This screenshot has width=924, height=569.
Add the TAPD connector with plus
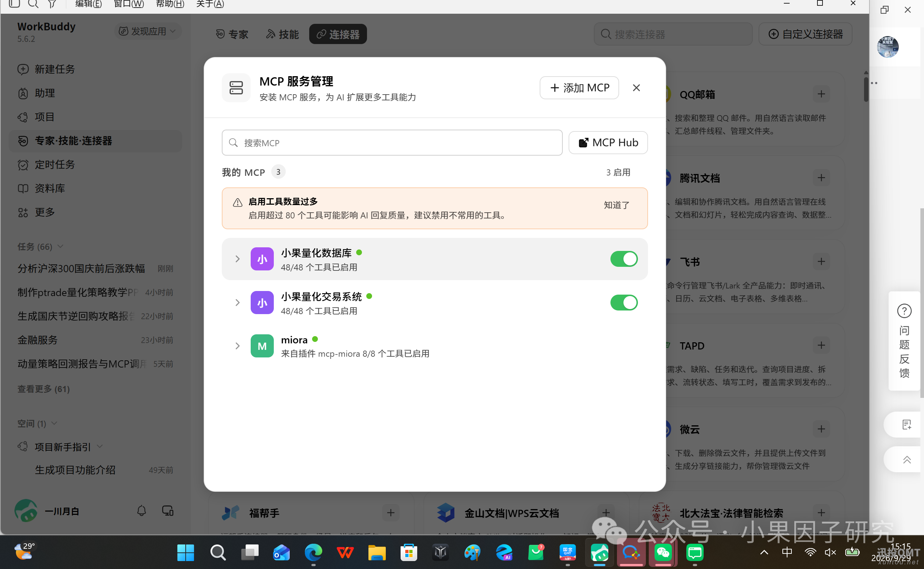click(x=821, y=346)
